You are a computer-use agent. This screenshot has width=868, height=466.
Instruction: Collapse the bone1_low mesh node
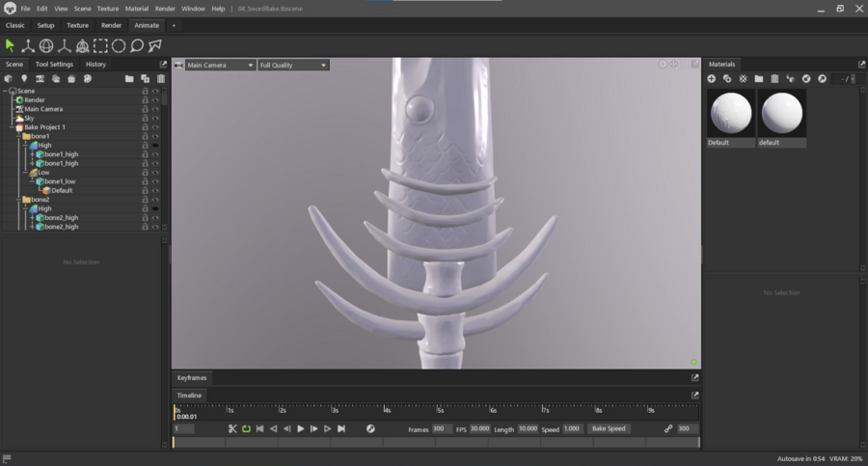point(32,181)
